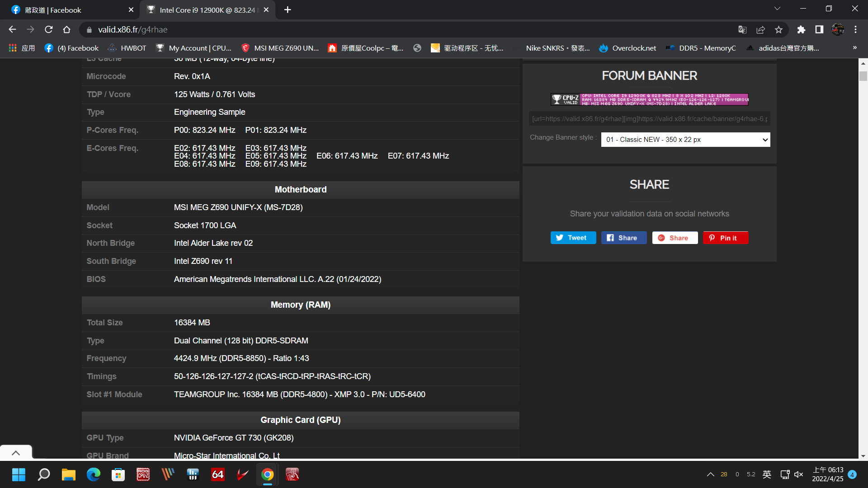Click the share page icon in address bar
The width and height of the screenshot is (868, 488).
click(x=760, y=29)
